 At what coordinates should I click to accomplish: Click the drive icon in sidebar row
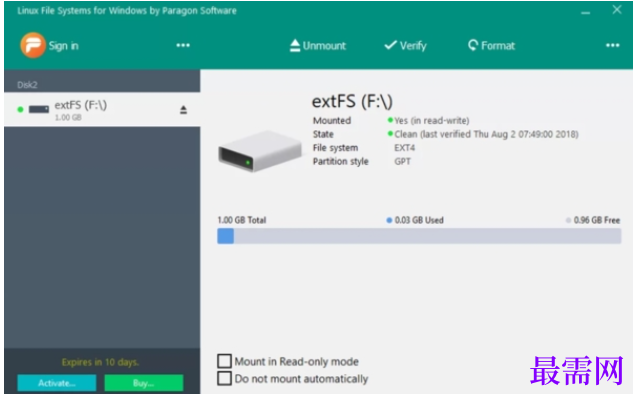point(39,109)
